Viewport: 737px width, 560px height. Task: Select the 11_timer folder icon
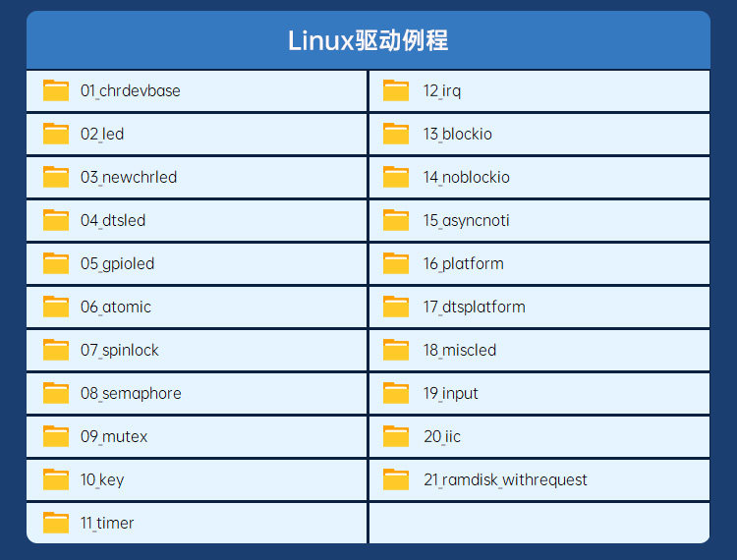[x=56, y=523]
